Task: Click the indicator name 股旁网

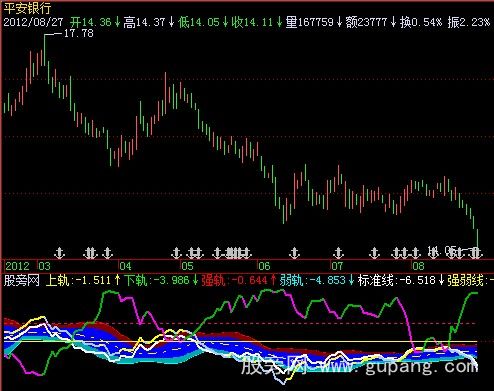Action: [x=21, y=280]
